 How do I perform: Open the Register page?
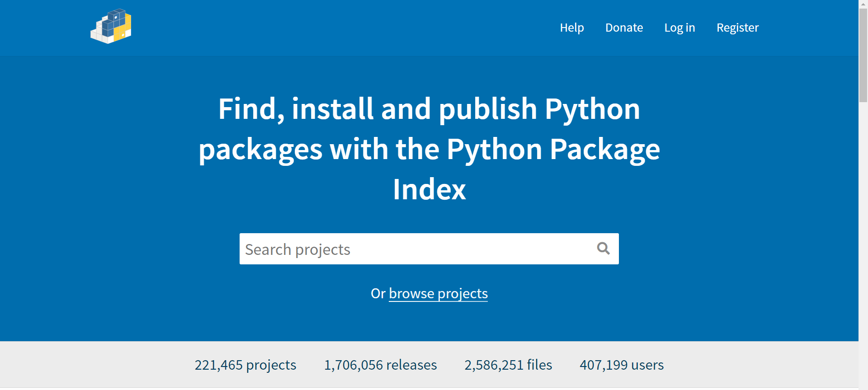737,28
